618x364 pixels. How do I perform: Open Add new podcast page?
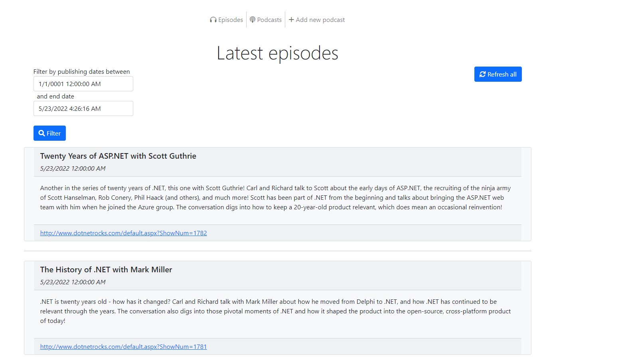coord(317,20)
